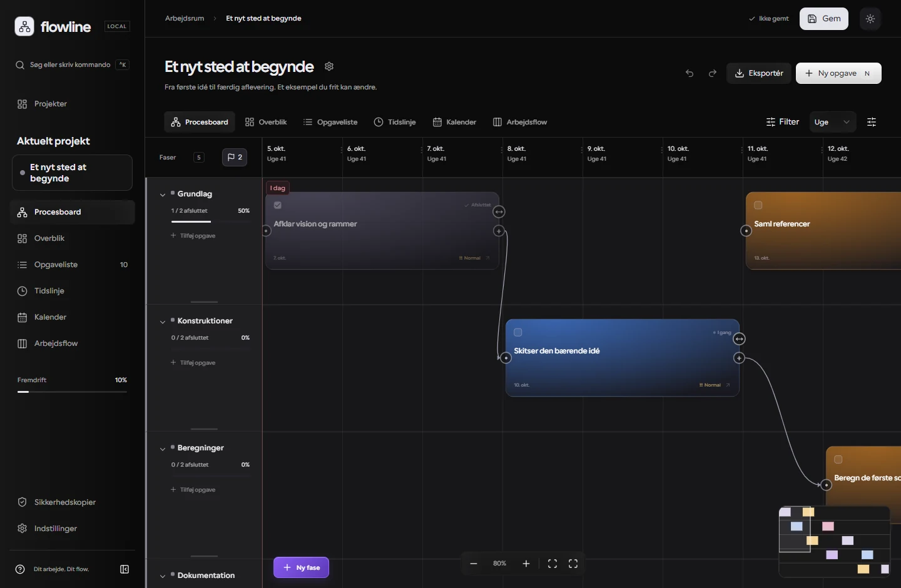Click the Gem save button
This screenshot has height=588, width=901.
[x=824, y=19]
